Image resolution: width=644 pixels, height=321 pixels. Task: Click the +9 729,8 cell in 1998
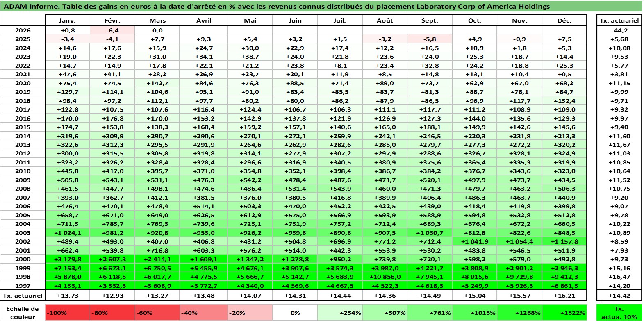519,277
